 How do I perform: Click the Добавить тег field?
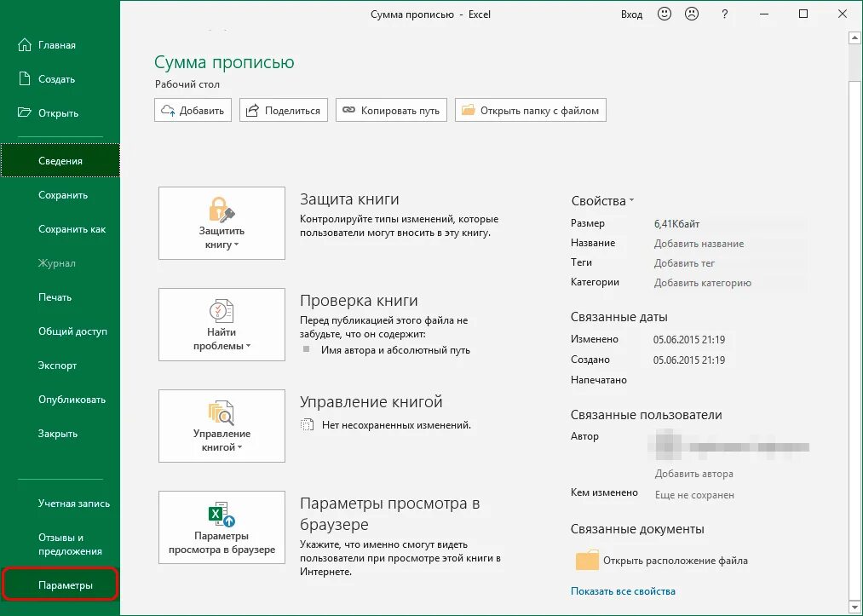684,263
